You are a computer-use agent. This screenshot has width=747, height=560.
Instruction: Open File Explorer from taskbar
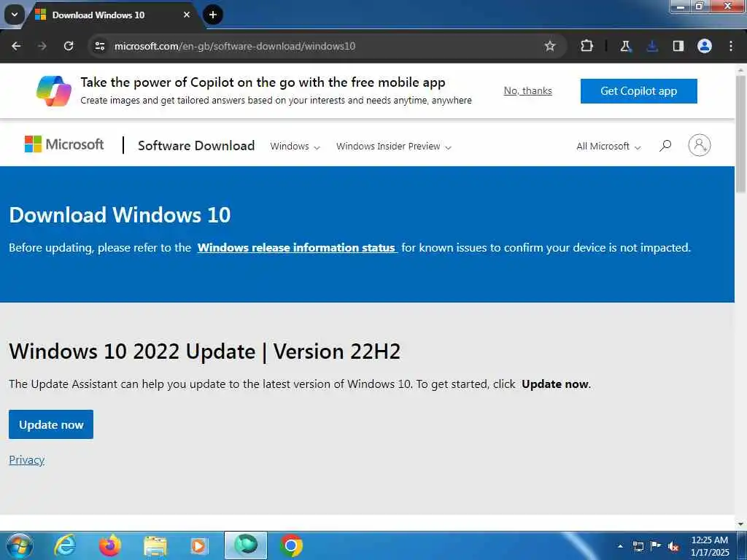point(155,546)
